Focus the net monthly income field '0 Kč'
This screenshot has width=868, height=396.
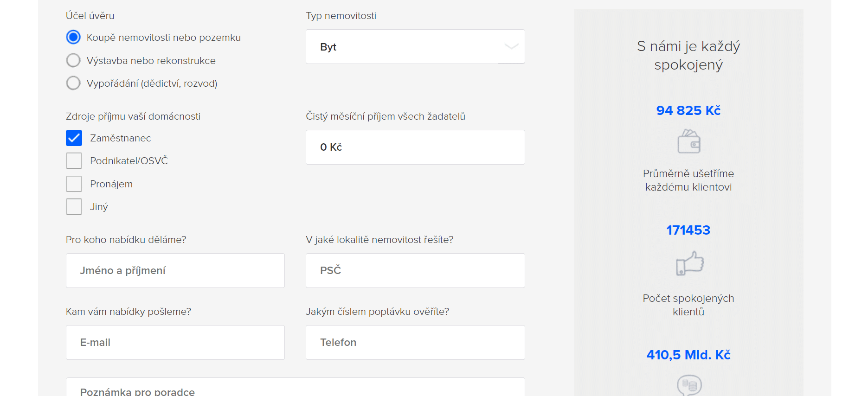[x=415, y=147]
